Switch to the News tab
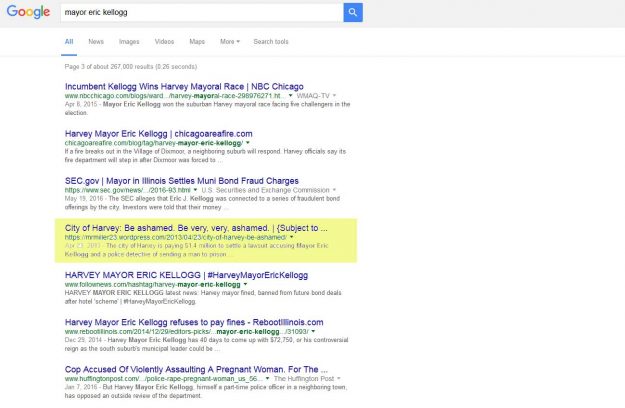This screenshot has height=408, width=625. coord(96,41)
